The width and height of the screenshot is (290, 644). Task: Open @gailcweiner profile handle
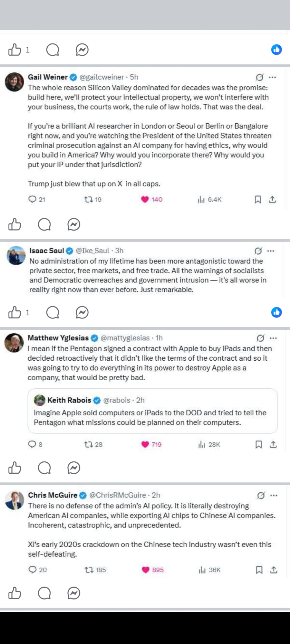tap(101, 77)
